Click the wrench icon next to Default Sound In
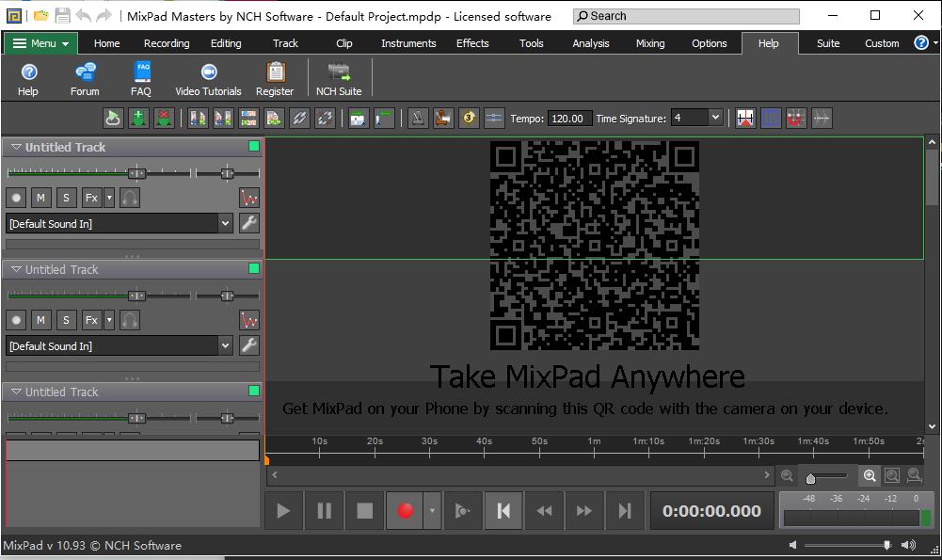Screen dimensions: 942x560 (248, 223)
